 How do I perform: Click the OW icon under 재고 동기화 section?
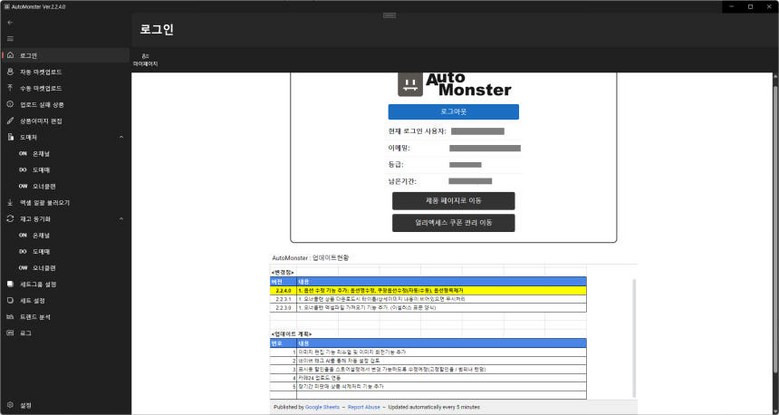[23, 268]
